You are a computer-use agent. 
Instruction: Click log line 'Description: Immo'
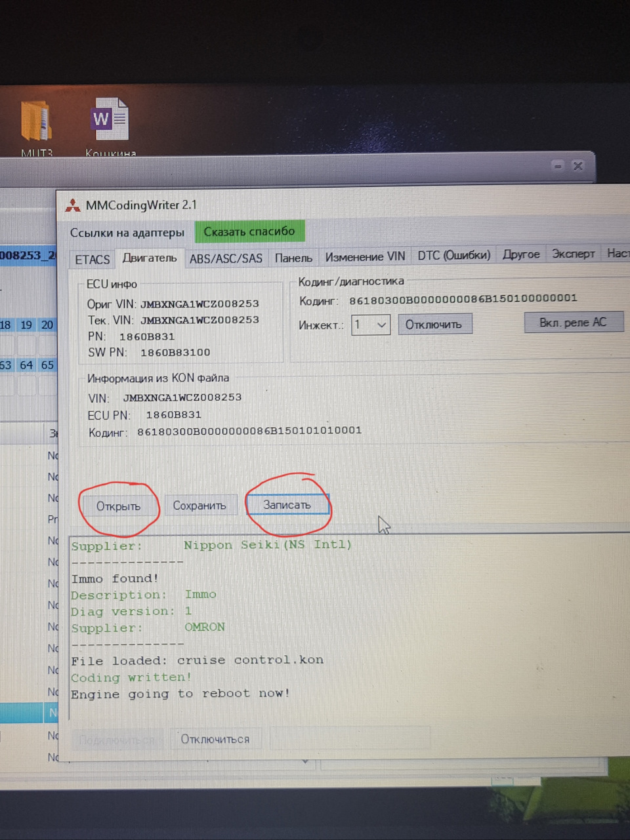(144, 595)
